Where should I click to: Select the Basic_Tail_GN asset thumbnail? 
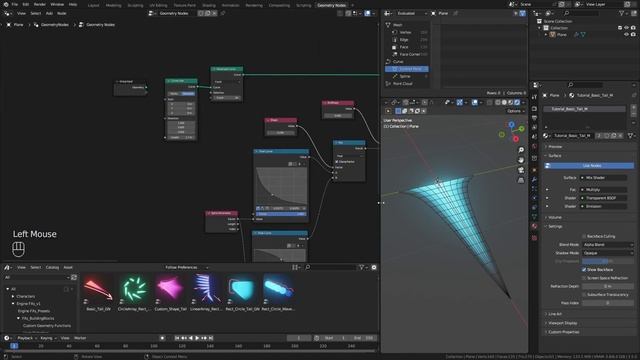(x=98, y=289)
